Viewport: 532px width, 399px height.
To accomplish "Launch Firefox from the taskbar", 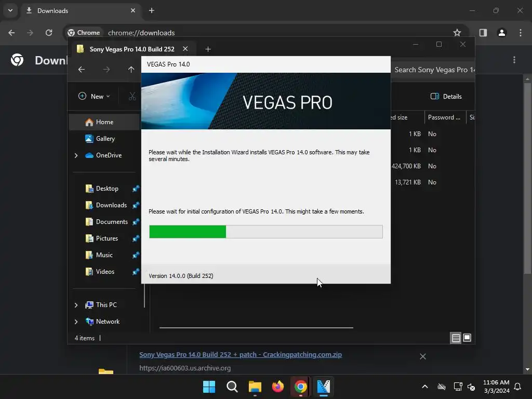I will coord(278,387).
